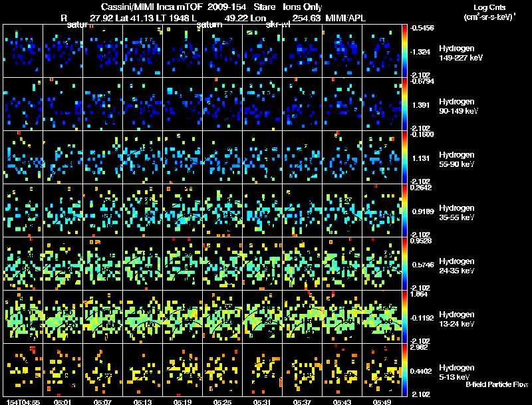Click the 'Stare' word in the title
The height and width of the screenshot is (405, 532).
265,7
